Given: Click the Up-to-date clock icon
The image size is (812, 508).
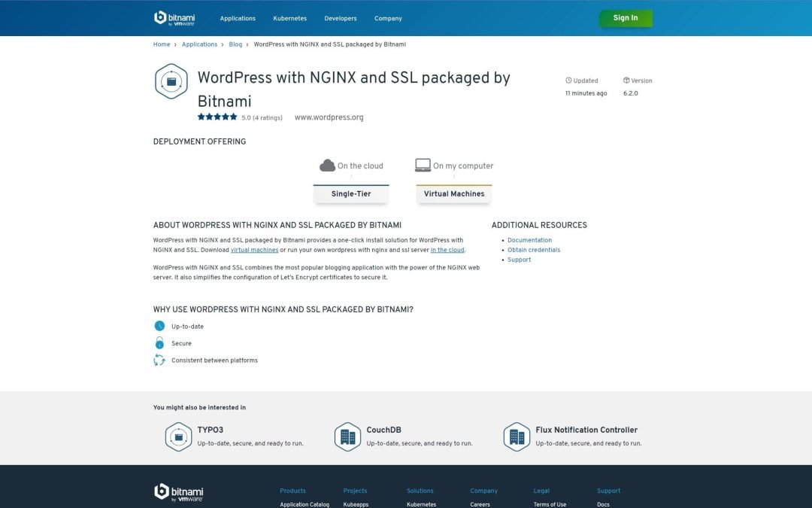Looking at the screenshot, I should click(x=159, y=326).
